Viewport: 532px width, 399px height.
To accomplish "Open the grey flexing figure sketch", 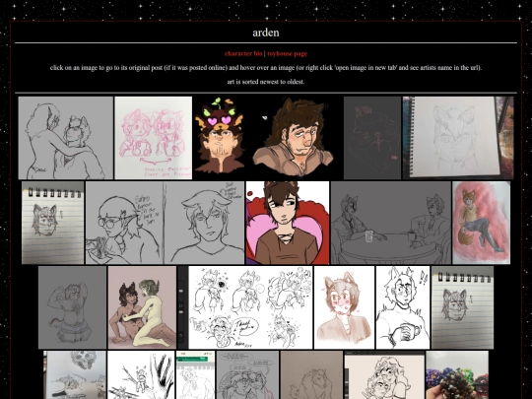I will [72, 307].
